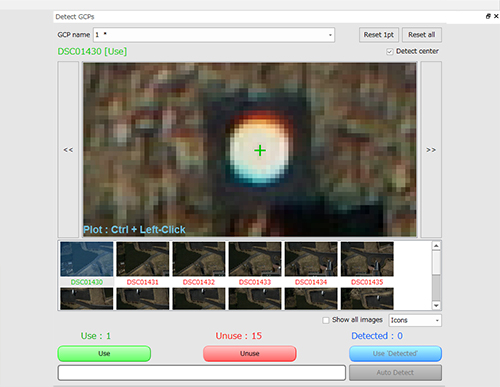500x387 pixels.
Task: Click the Auto Detect button
Action: click(x=395, y=372)
